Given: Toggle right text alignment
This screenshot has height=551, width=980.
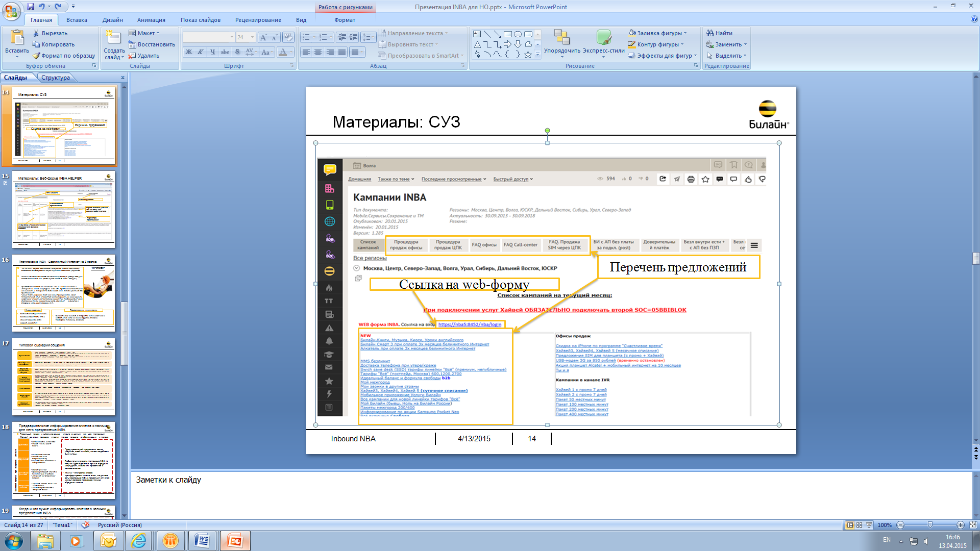Looking at the screenshot, I should pos(330,52).
